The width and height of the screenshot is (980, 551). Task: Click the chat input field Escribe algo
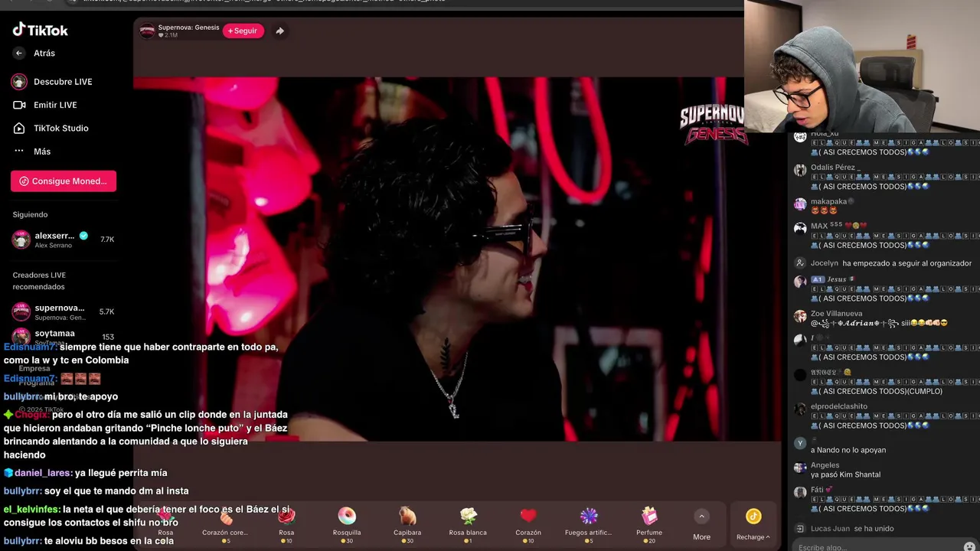pos(877,546)
